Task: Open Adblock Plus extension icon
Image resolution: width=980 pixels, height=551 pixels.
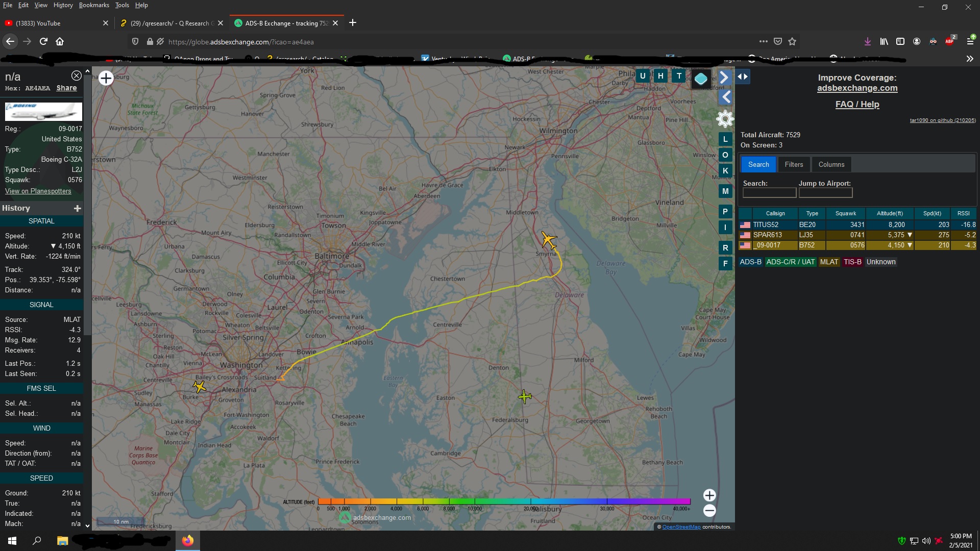Action: pos(950,41)
